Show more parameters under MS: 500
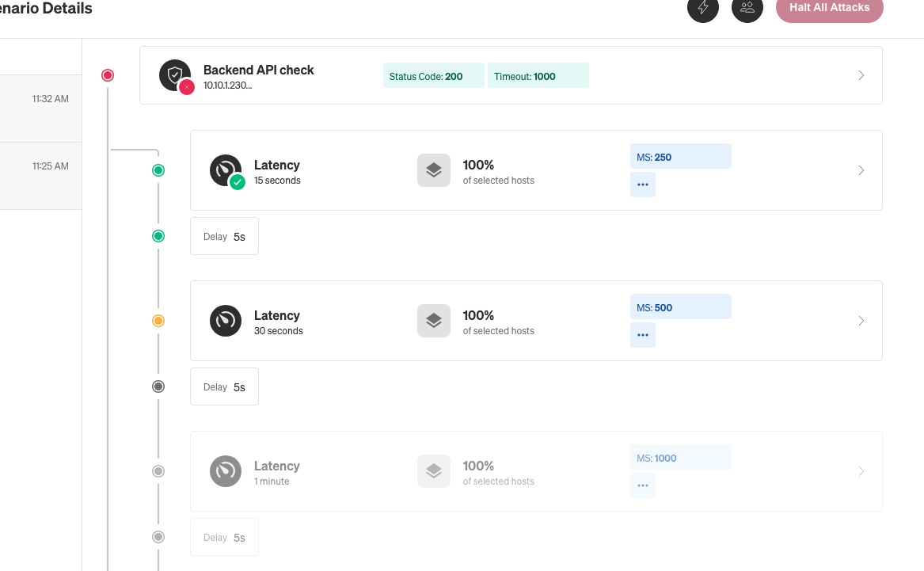 (x=642, y=335)
